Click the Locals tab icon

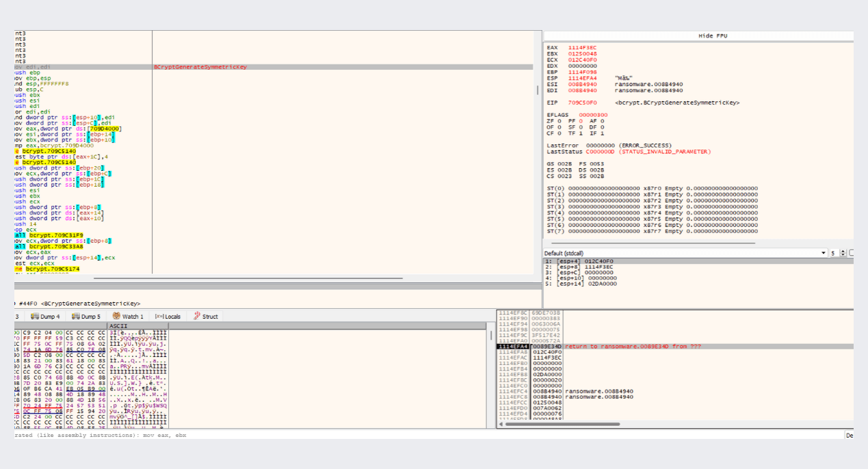[x=159, y=317]
